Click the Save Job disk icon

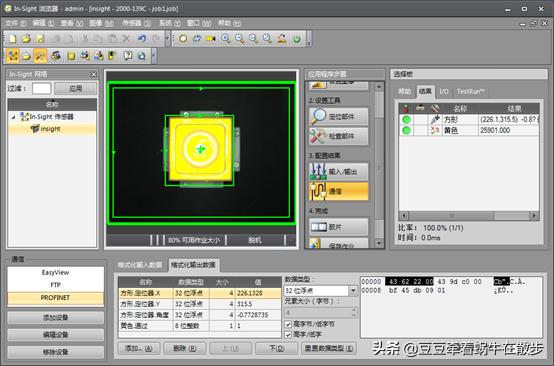40,39
